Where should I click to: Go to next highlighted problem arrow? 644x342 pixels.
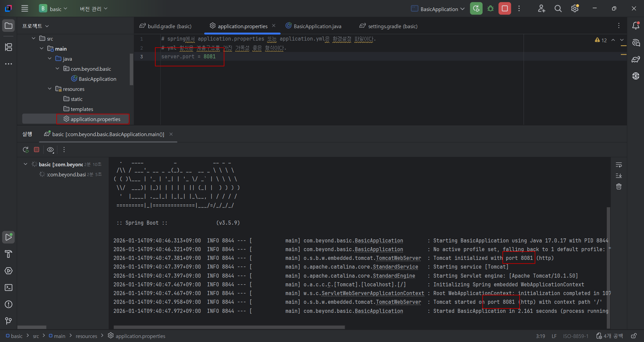coord(622,40)
